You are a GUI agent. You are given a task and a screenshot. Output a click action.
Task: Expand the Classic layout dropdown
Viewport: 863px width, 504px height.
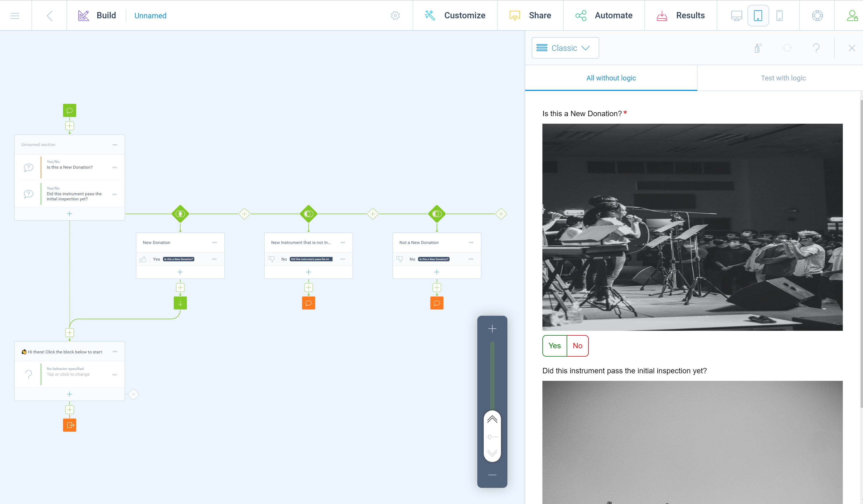pos(565,48)
